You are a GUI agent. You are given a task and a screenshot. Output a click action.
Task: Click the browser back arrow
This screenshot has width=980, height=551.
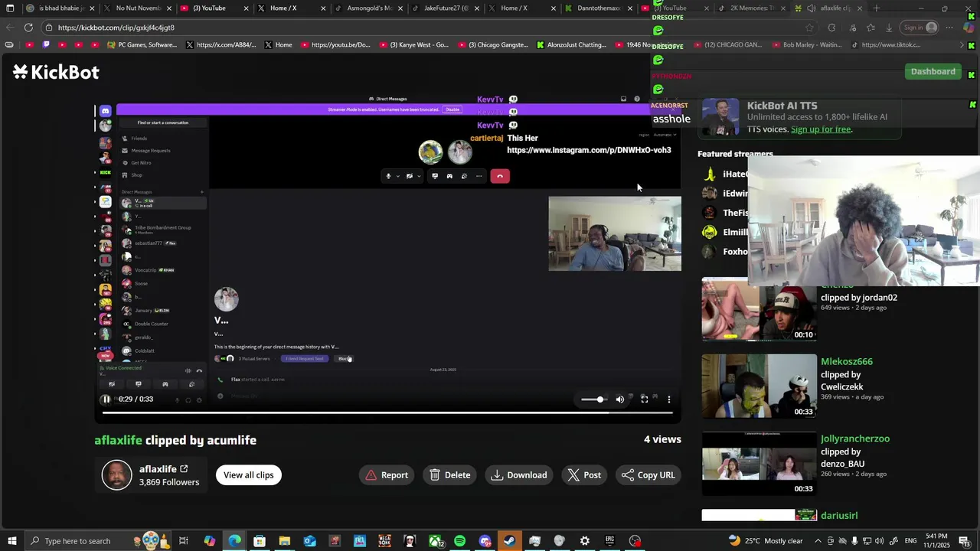point(9,28)
